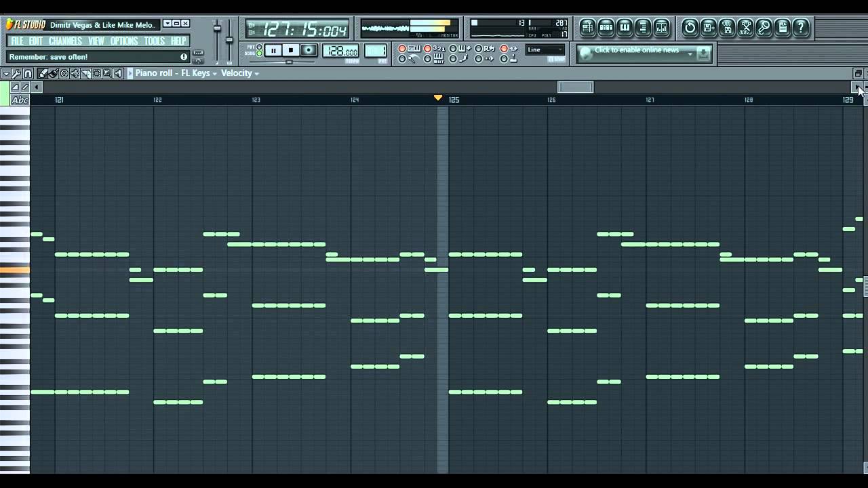Open the VIEW menu

click(96, 41)
